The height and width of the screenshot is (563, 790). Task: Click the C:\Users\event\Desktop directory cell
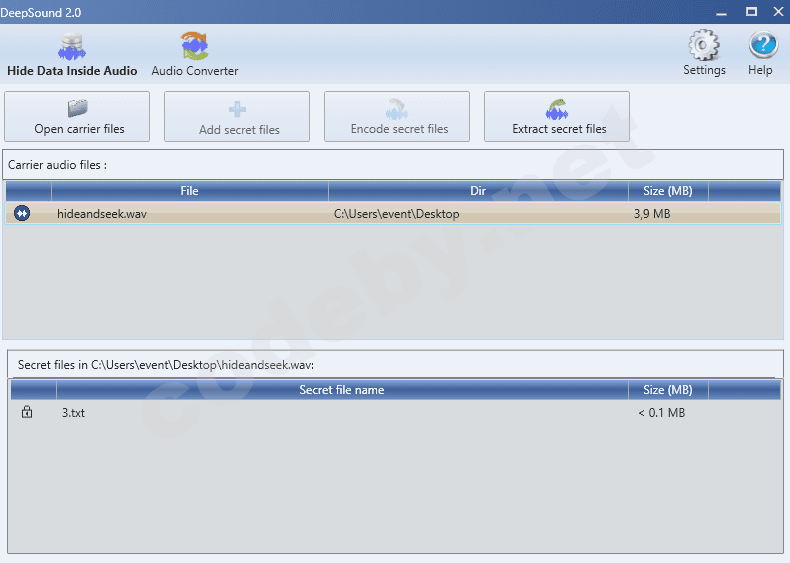(397, 214)
